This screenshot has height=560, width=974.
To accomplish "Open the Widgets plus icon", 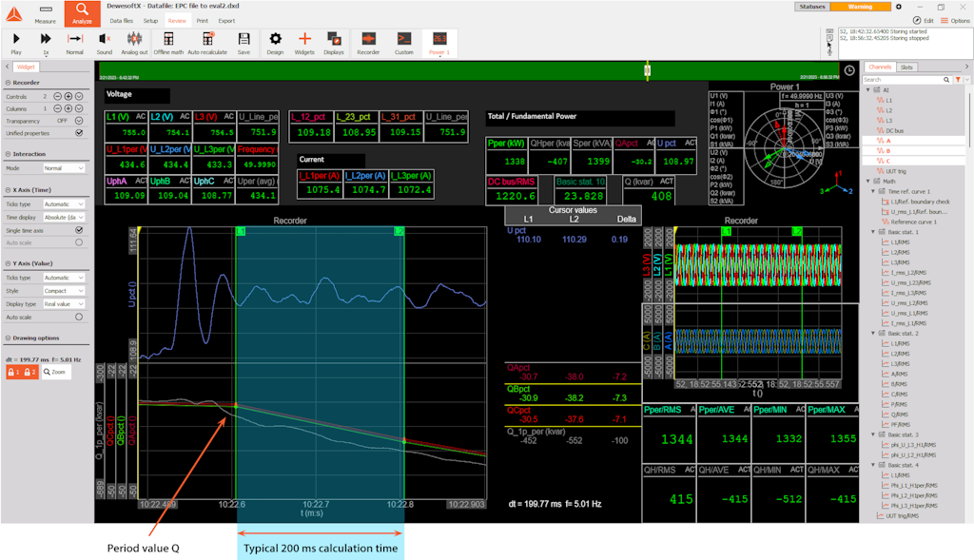I will pos(304,38).
